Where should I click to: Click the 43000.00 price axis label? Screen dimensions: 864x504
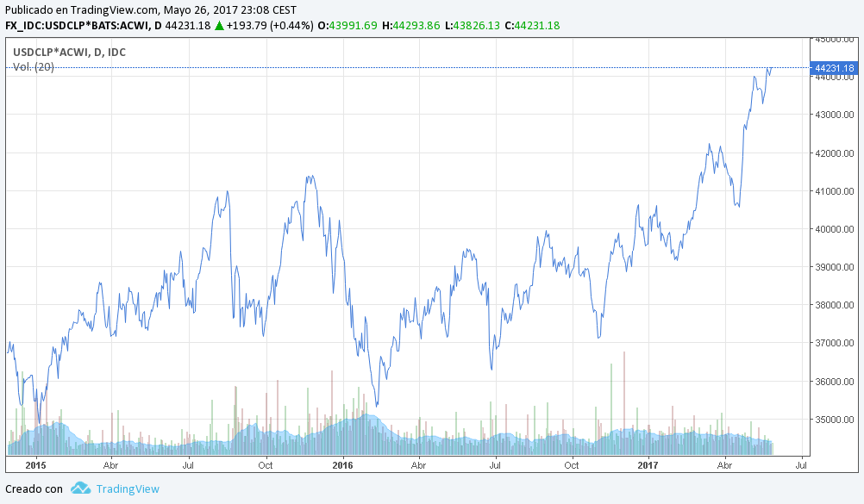coord(834,115)
